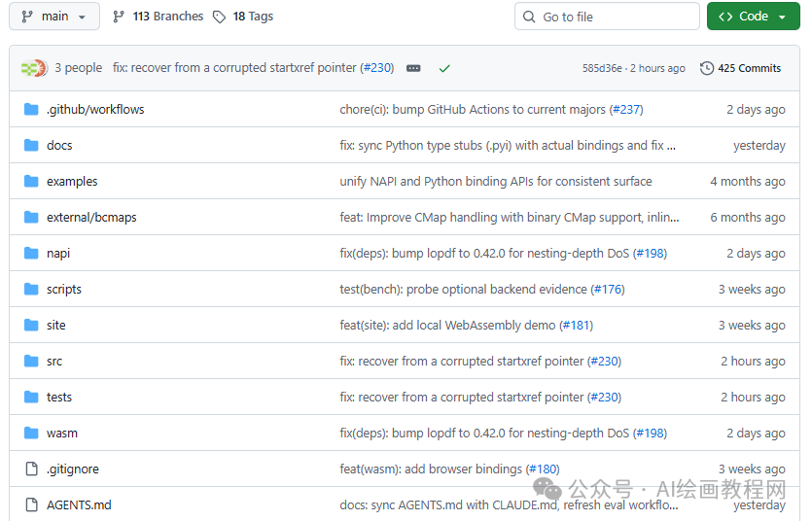The image size is (812, 521).
Task: Open pull request #180 link
Action: coord(543,469)
